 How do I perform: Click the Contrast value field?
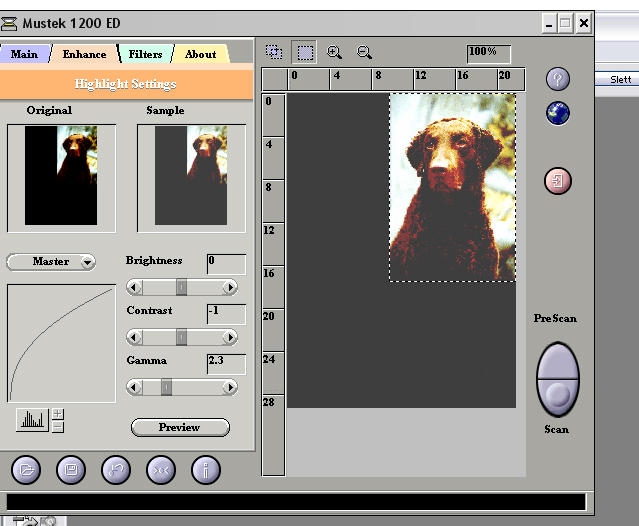[226, 314]
